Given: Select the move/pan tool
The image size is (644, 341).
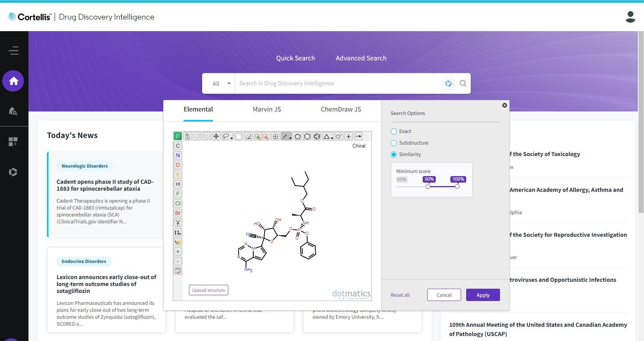Looking at the screenshot, I should pos(216,136).
